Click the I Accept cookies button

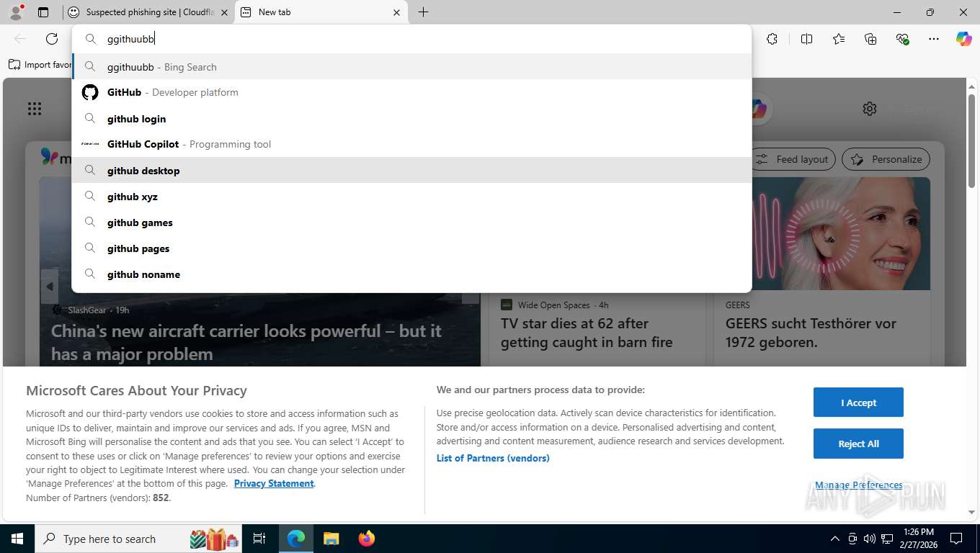point(858,403)
